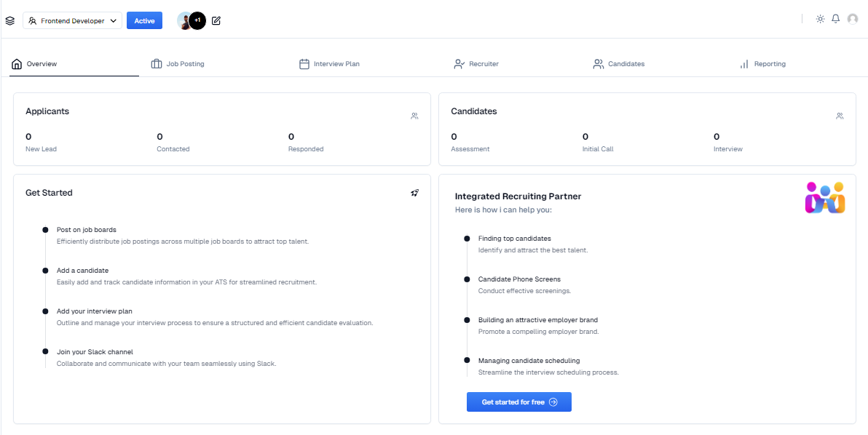Click the Candidate Phone Screens item
The width and height of the screenshot is (868, 435).
(x=524, y=284)
